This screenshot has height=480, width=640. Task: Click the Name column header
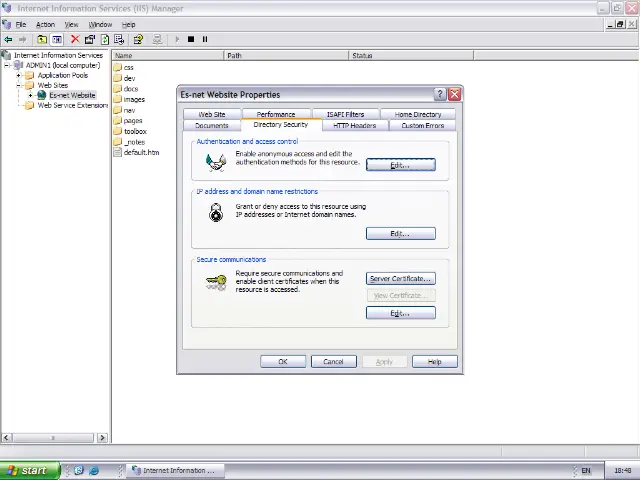click(x=168, y=56)
